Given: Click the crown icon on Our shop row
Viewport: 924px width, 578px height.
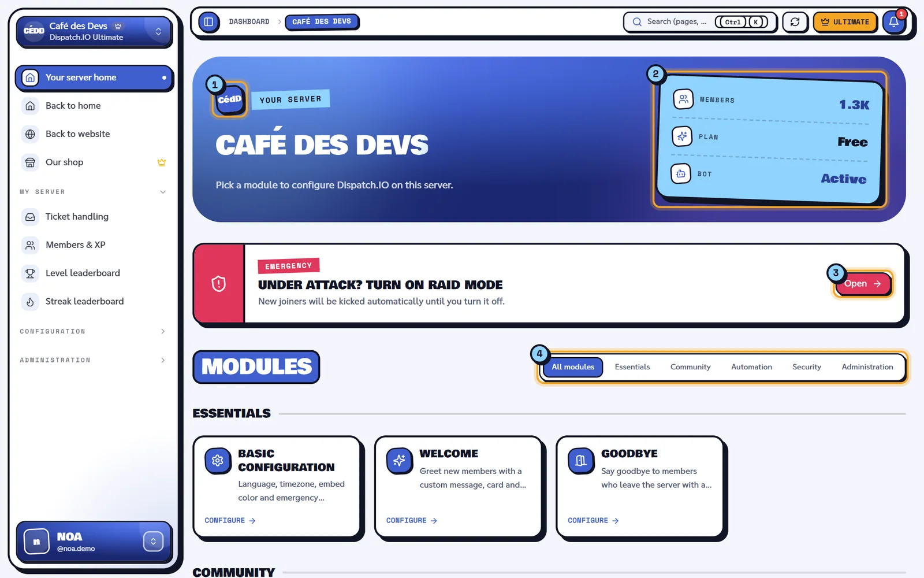Looking at the screenshot, I should click(162, 162).
